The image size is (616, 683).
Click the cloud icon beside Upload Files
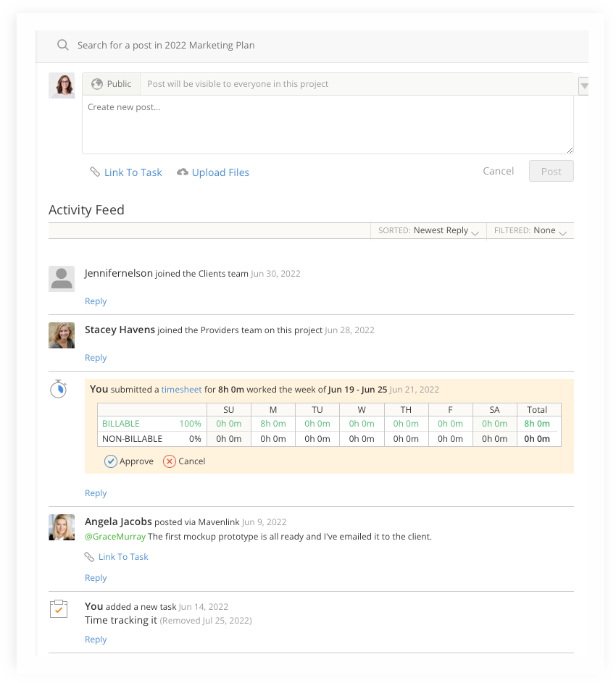point(183,172)
